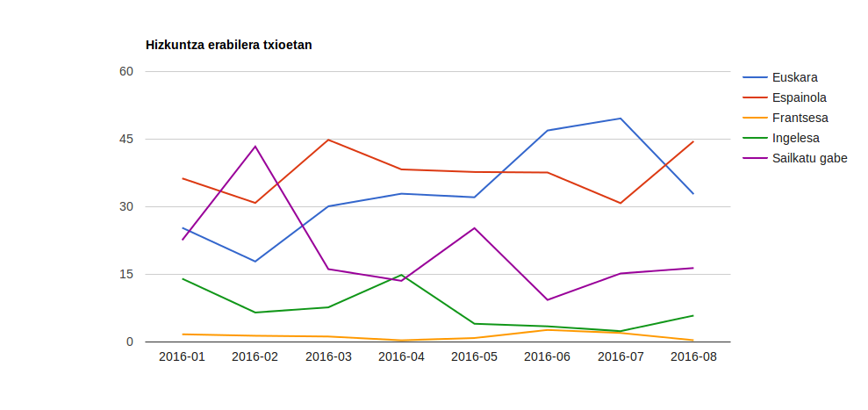
Task: Click the Frantsesa legend entry
Action: click(800, 118)
